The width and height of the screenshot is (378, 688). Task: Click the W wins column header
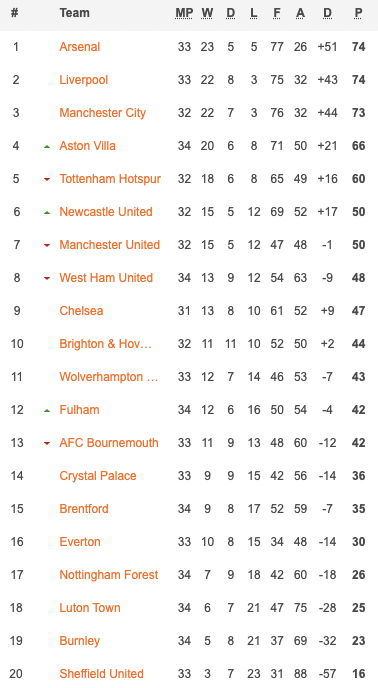tap(207, 13)
